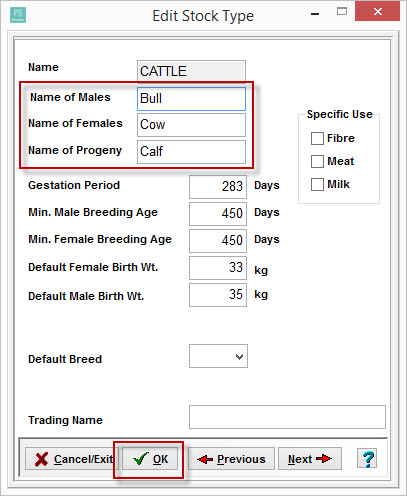Confirm changes with the OK button

[x=150, y=459]
